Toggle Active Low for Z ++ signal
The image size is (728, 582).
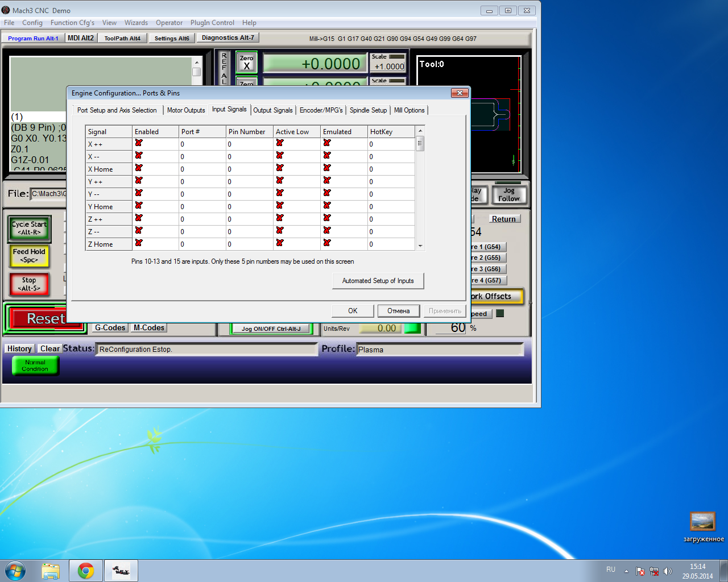[x=280, y=218]
